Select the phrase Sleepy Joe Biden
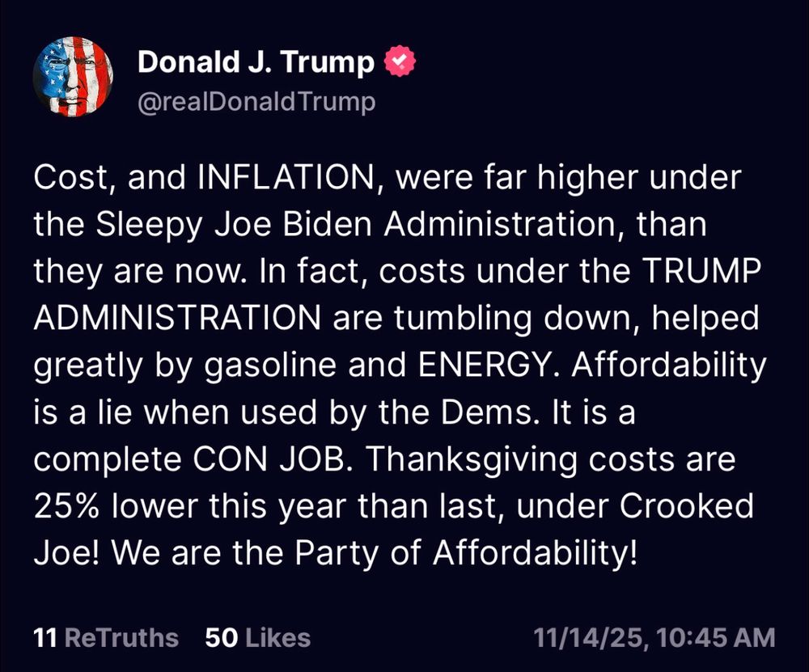 pos(234,225)
